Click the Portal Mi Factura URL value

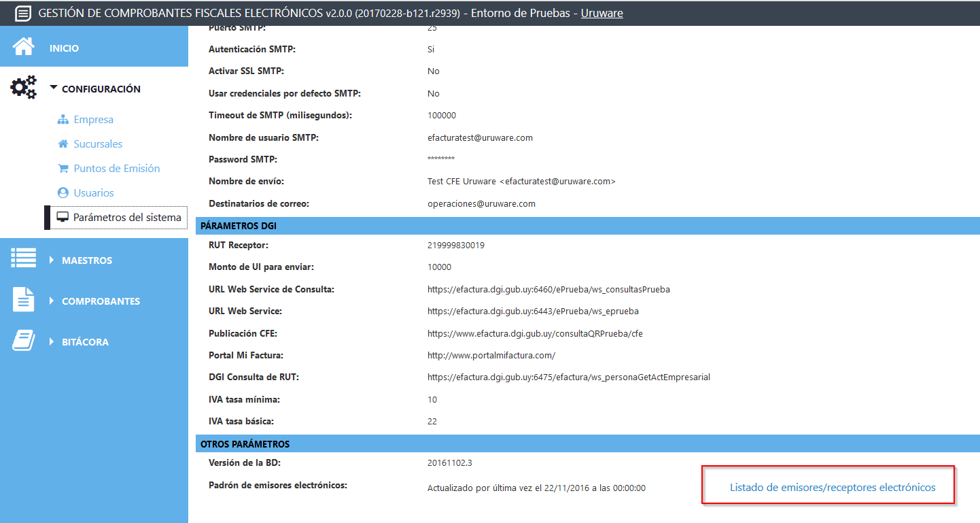[x=491, y=355]
